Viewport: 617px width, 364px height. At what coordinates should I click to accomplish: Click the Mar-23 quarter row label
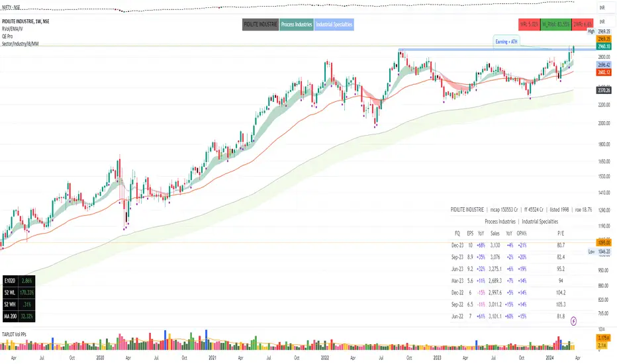(x=457, y=281)
